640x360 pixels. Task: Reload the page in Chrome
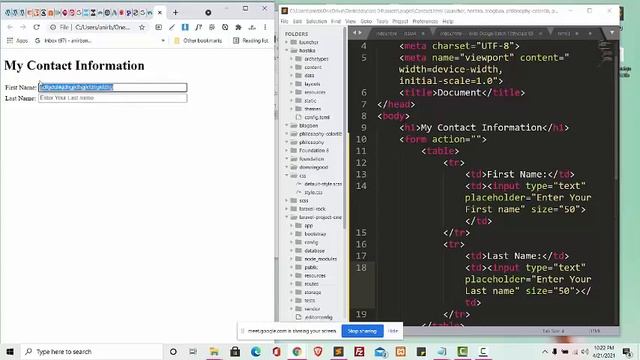[x=36, y=27]
